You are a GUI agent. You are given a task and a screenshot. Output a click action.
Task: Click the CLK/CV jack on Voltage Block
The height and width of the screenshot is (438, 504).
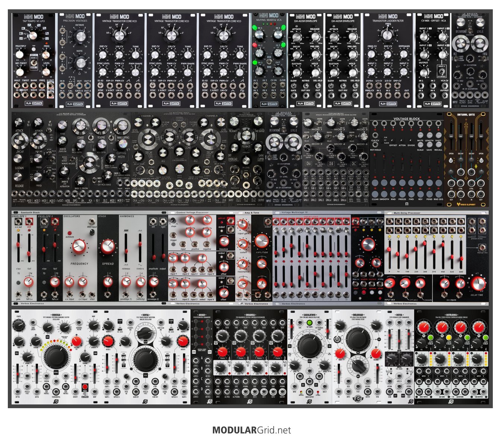coord(375,135)
